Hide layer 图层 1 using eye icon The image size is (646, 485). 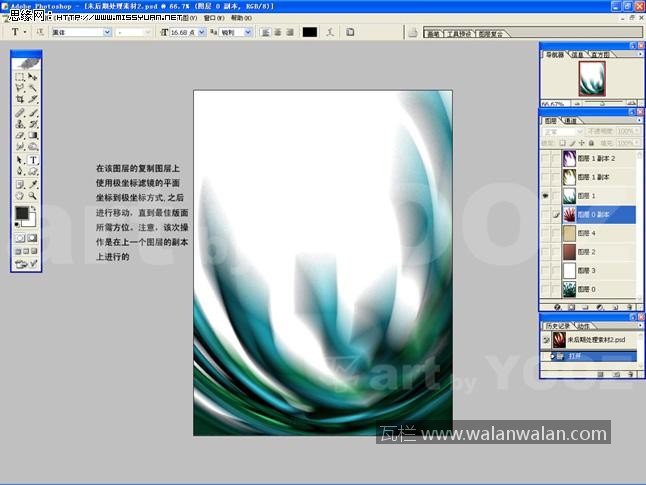click(545, 196)
